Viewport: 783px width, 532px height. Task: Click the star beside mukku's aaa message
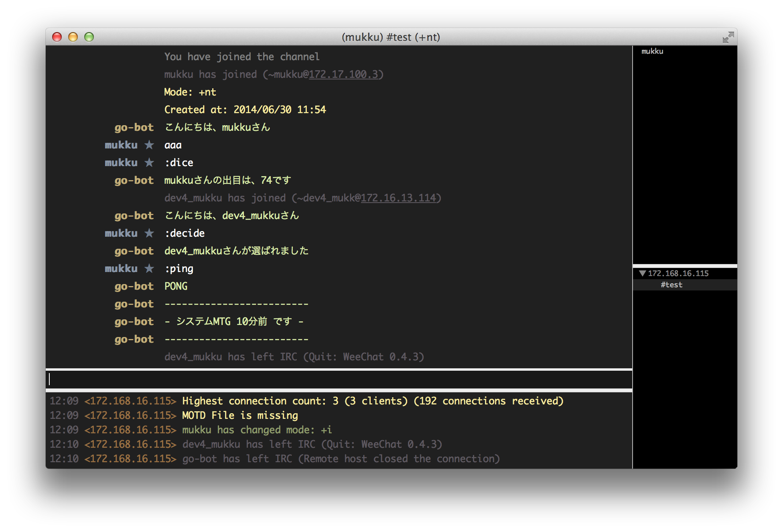[149, 145]
